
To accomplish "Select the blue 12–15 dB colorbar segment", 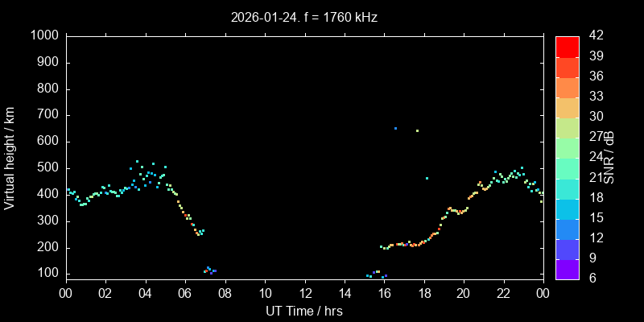I will 568,229.
